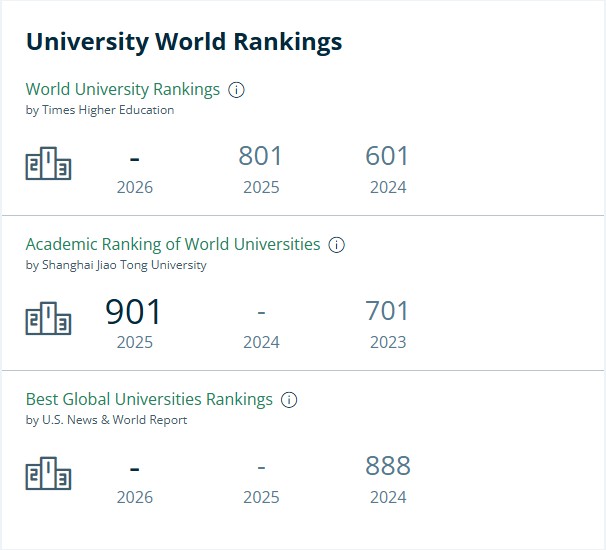Click the dash above 2024 in Shanghai row

coord(261,312)
